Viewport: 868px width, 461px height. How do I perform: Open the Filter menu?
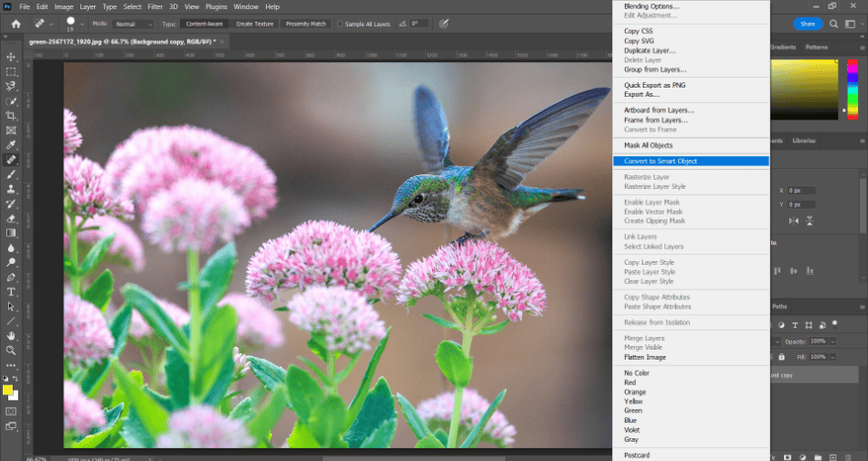pyautogui.click(x=155, y=6)
